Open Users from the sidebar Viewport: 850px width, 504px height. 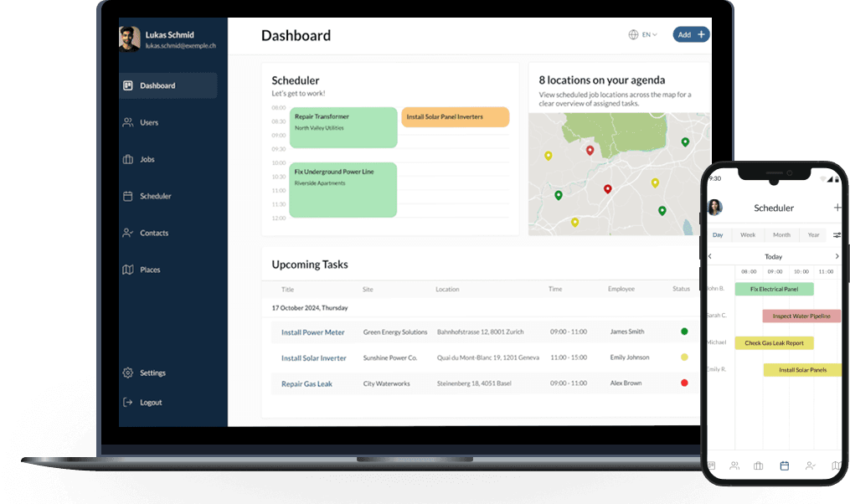148,122
